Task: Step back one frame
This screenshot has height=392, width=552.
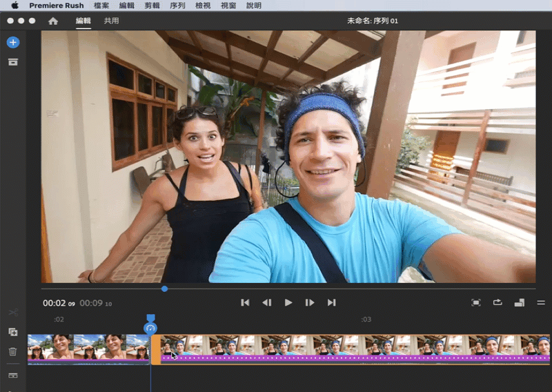Action: click(266, 302)
